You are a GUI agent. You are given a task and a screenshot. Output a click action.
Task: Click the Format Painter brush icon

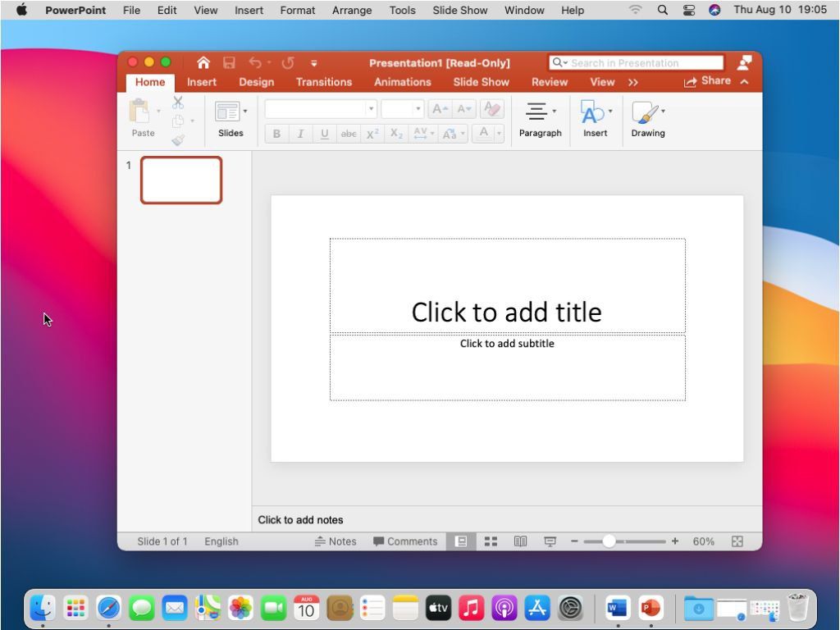pyautogui.click(x=178, y=140)
